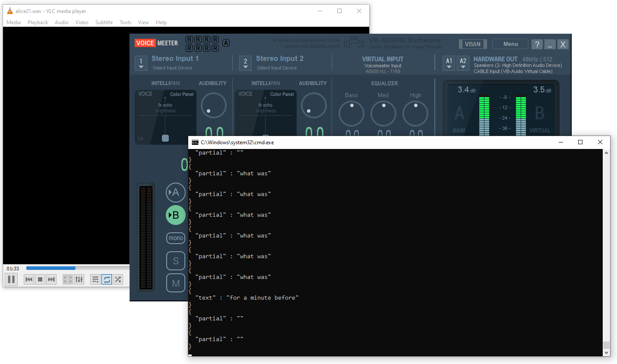This screenshot has width=617, height=364.
Task: Click the Equalizer Bass knob
Action: [351, 114]
